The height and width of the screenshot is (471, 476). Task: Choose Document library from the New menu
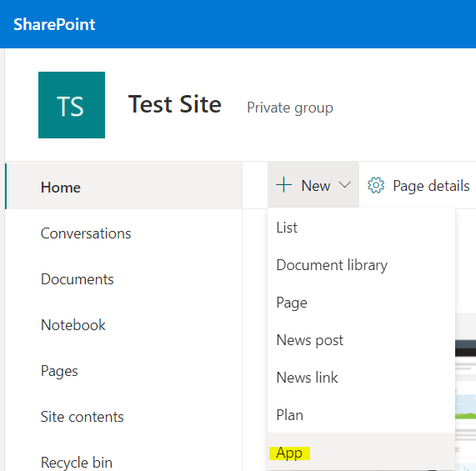point(361,265)
